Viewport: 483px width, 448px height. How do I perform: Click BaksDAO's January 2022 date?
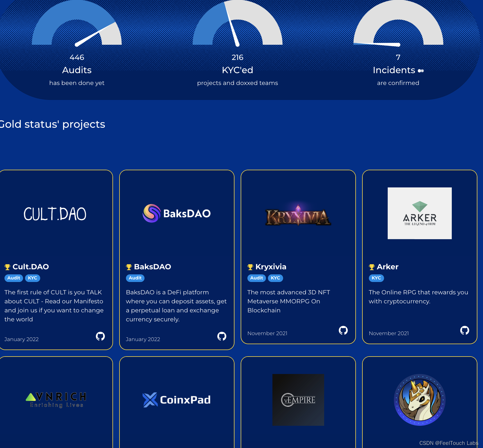tap(143, 339)
